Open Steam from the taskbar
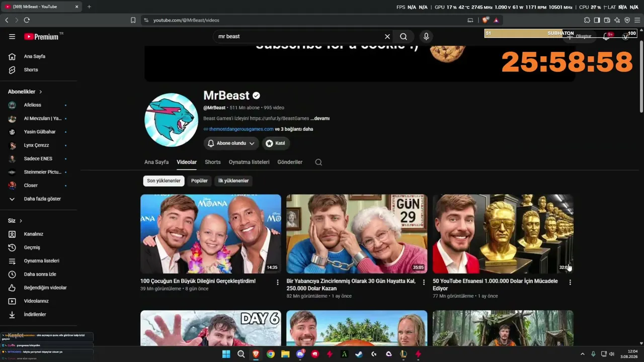Viewport: 644px width, 362px height. point(359,354)
